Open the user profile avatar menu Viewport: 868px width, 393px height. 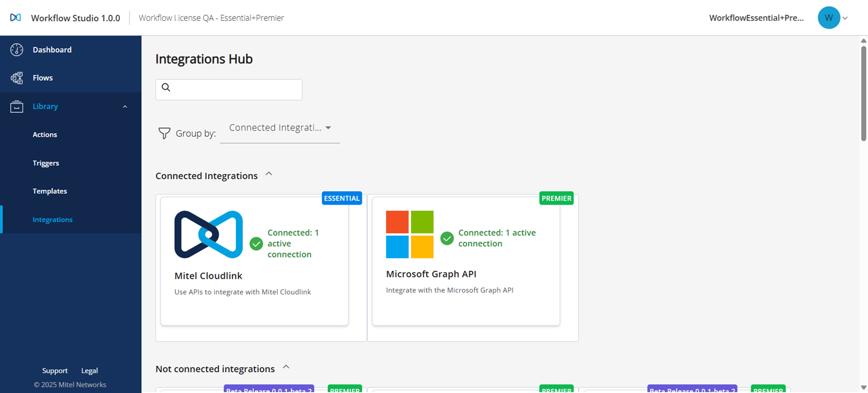tap(828, 18)
